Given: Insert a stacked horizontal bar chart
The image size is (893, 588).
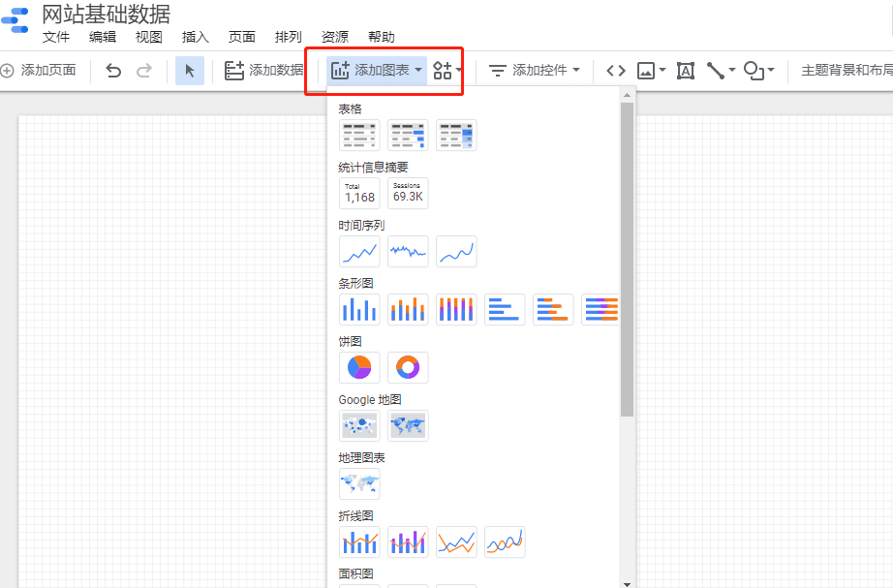Looking at the screenshot, I should [x=553, y=309].
